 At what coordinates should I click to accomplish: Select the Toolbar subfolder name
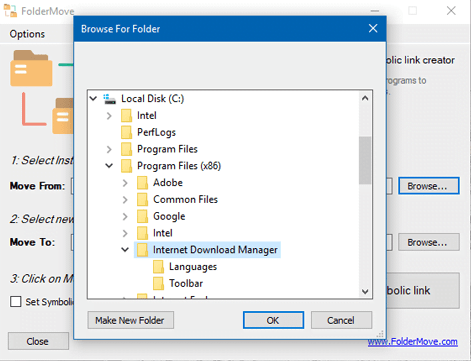point(186,283)
